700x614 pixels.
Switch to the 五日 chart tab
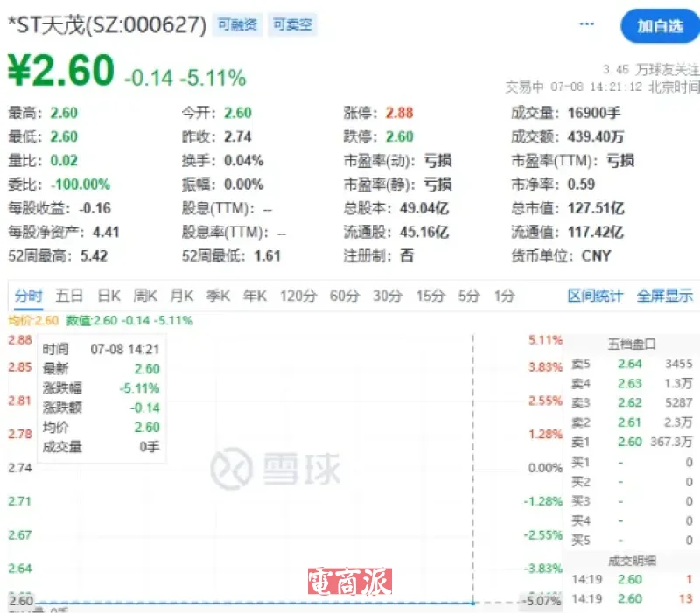pyautogui.click(x=69, y=296)
